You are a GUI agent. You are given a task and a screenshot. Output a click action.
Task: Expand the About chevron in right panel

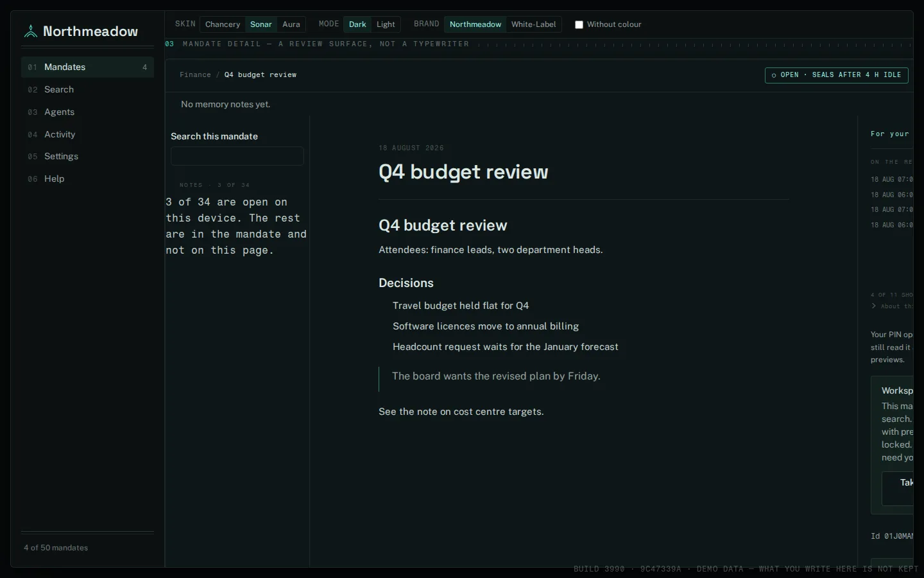click(874, 306)
